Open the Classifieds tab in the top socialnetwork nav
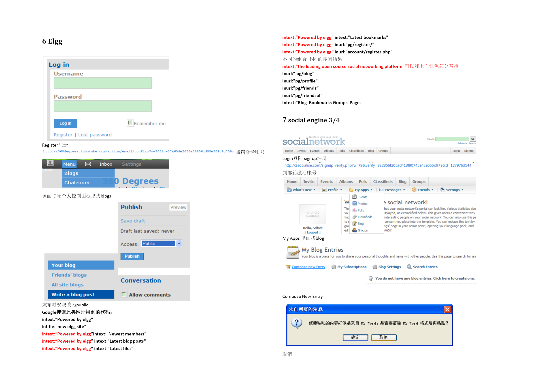This screenshot has height=392, width=555. pyautogui.click(x=356, y=151)
